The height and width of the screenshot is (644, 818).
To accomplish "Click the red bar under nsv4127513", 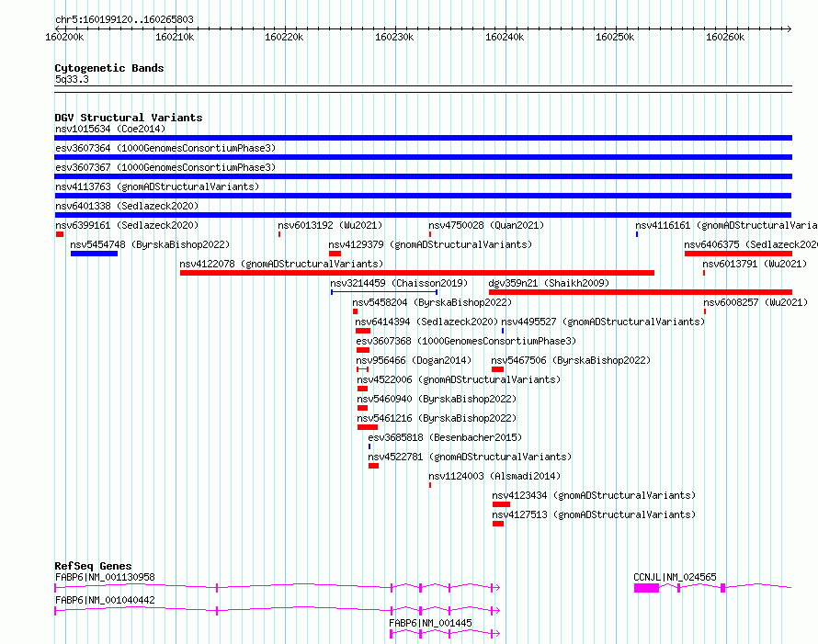I will pos(498,524).
